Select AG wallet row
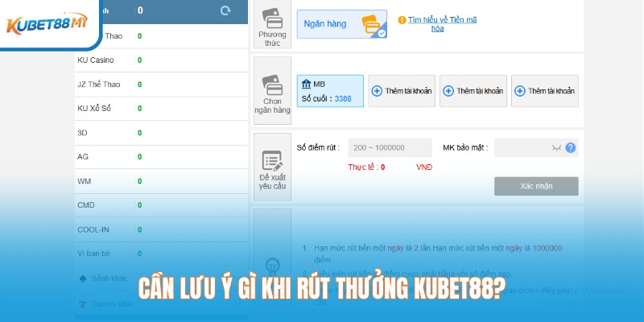644x322 pixels. point(162,157)
